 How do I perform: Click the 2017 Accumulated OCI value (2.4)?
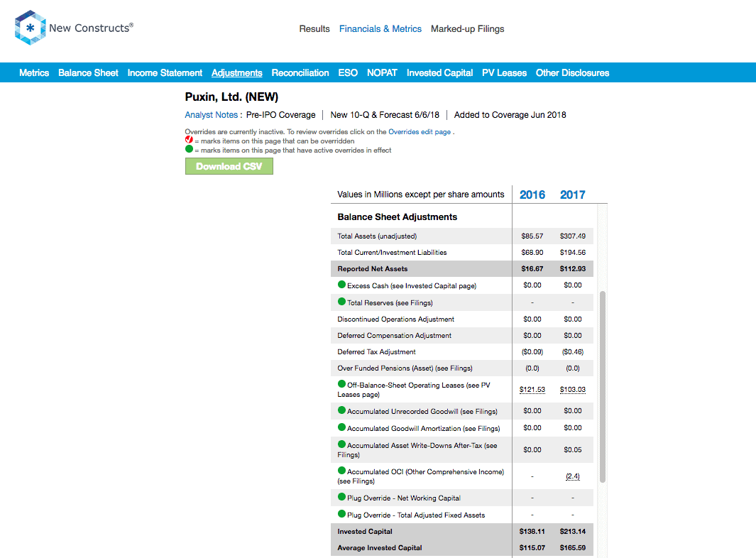(573, 476)
